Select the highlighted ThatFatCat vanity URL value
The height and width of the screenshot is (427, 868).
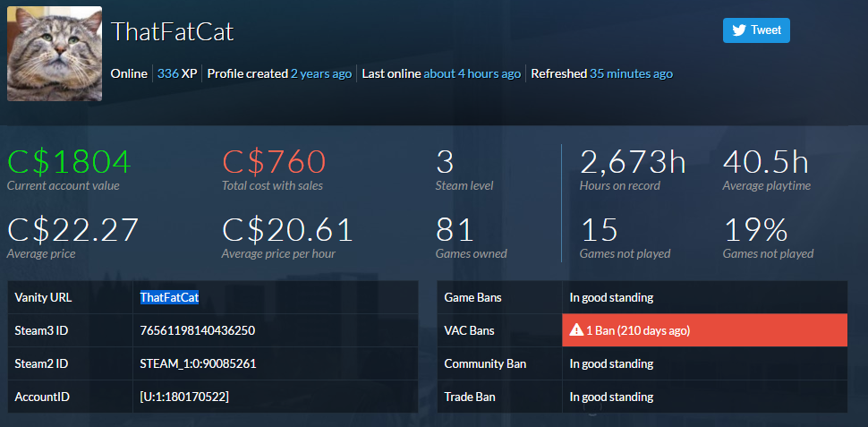(169, 297)
